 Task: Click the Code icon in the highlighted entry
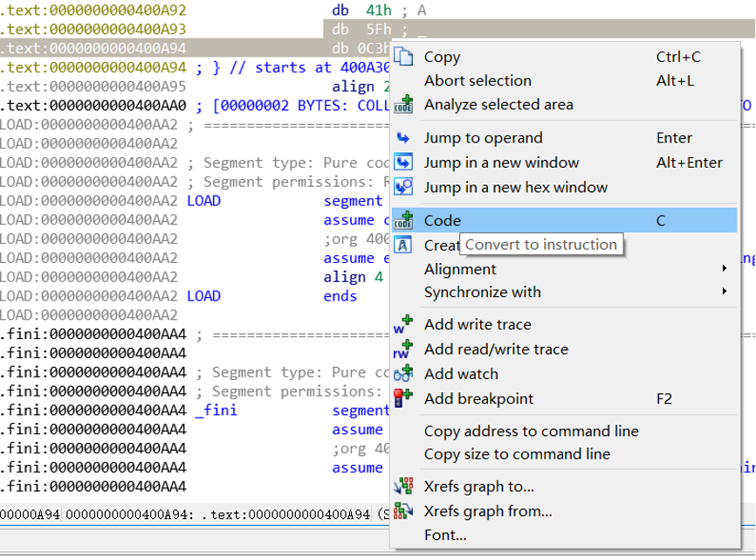403,220
